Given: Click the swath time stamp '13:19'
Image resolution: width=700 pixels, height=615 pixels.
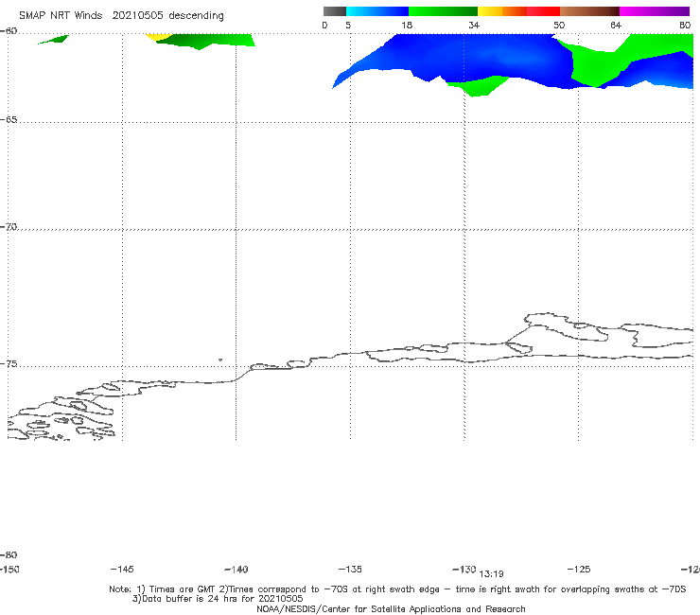Looking at the screenshot, I should point(491,574).
